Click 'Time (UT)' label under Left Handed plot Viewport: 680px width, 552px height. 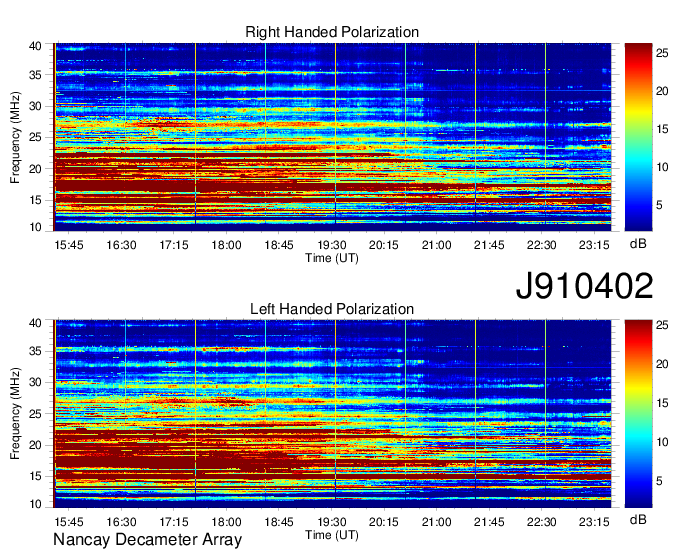click(332, 535)
